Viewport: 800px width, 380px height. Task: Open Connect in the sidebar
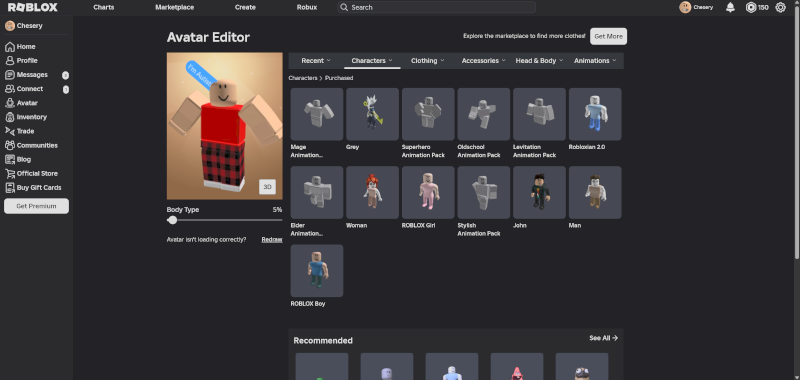pos(24,89)
